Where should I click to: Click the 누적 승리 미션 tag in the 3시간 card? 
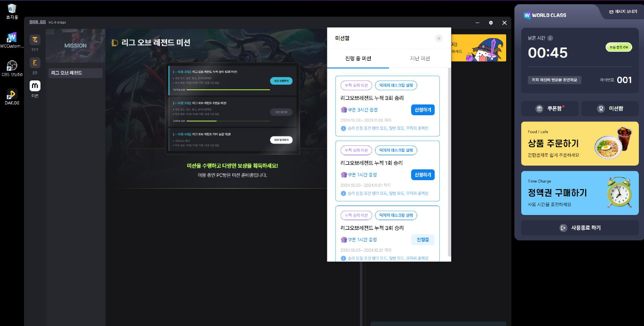(x=357, y=85)
